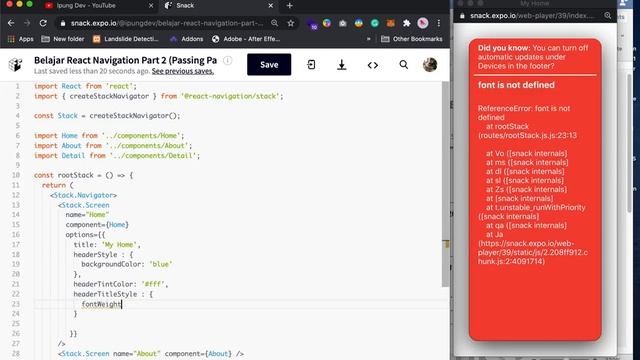The height and width of the screenshot is (360, 640).
Task: Click code editor vertical scrollbar
Action: click(445, 184)
